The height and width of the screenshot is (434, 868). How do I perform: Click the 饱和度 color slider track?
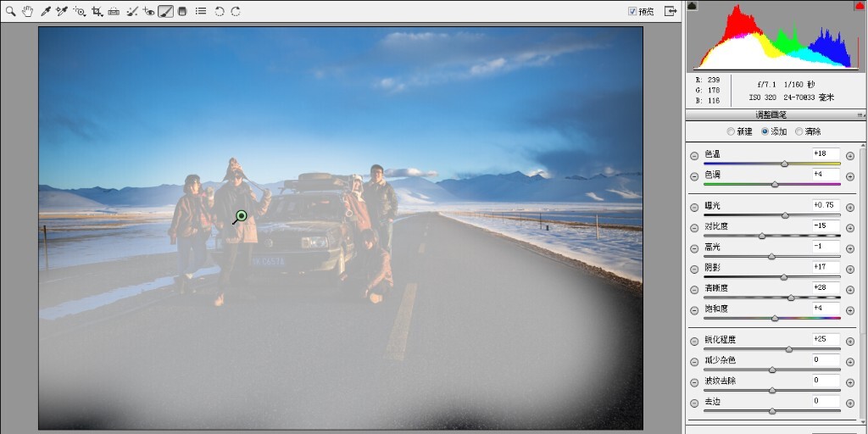tap(771, 319)
